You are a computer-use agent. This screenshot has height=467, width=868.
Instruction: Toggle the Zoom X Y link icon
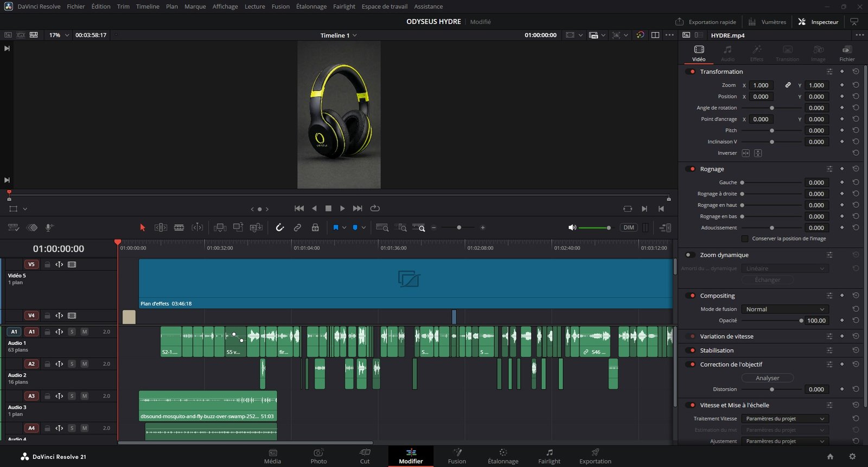coord(788,85)
